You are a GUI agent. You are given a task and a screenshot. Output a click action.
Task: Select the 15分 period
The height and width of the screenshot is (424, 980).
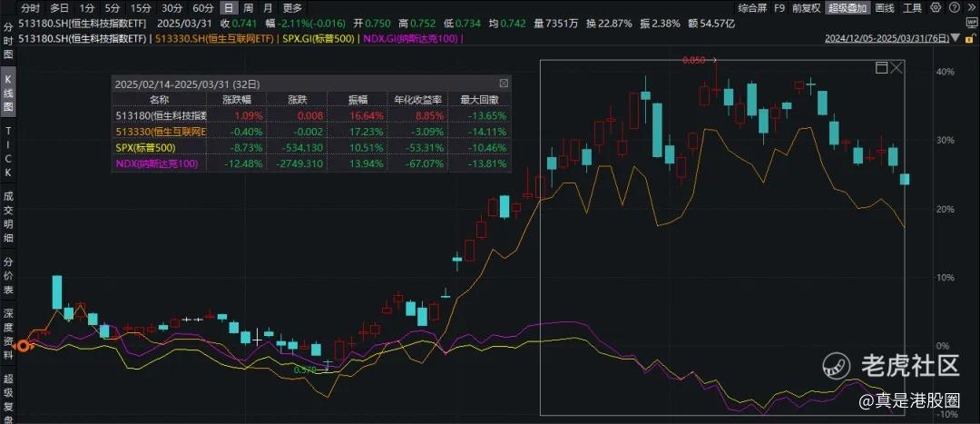(141, 8)
